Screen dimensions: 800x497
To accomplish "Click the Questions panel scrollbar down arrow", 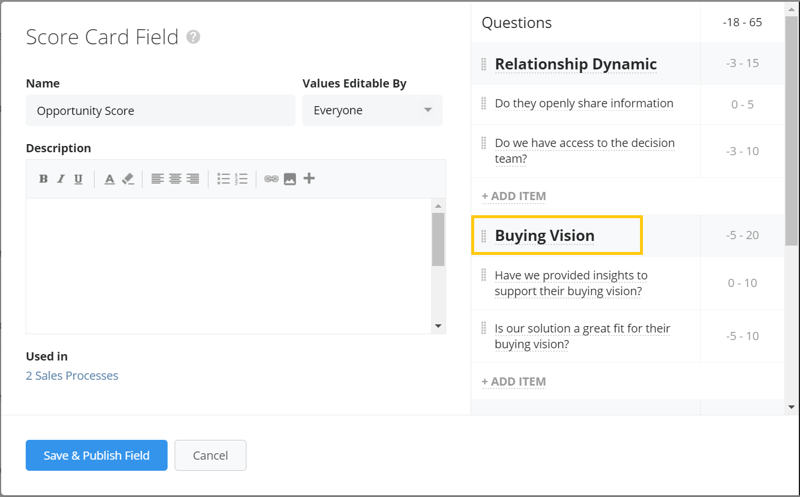I will (791, 407).
